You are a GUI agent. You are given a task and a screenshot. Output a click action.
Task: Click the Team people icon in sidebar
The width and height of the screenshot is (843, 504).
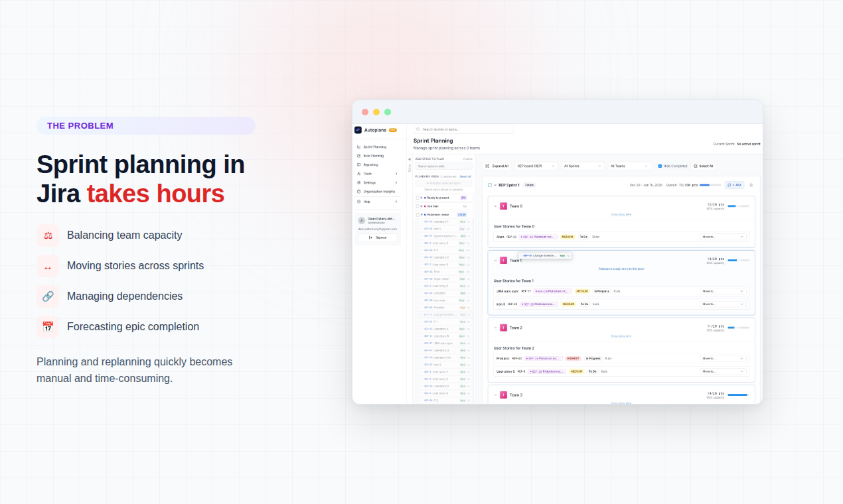(x=359, y=174)
